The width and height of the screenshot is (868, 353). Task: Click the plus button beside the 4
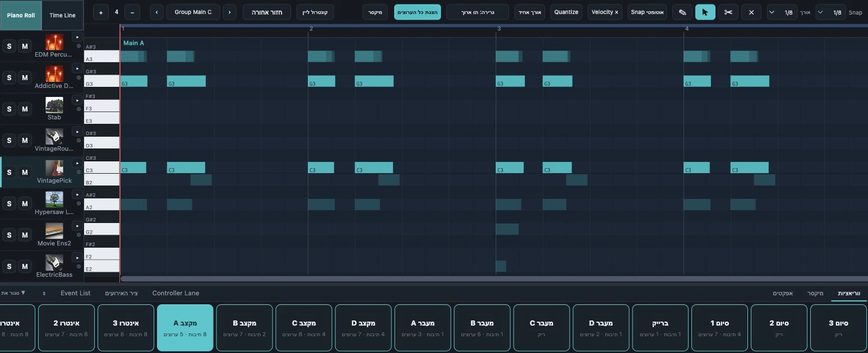tap(101, 12)
